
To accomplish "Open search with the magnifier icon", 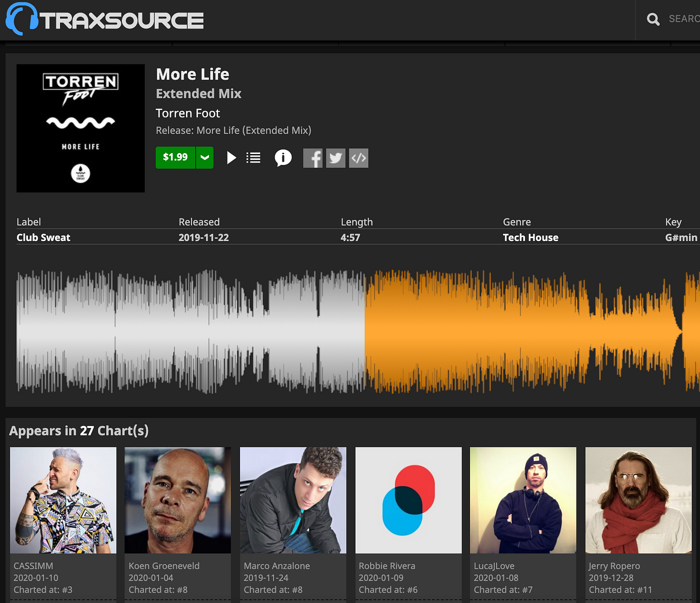I will click(653, 19).
